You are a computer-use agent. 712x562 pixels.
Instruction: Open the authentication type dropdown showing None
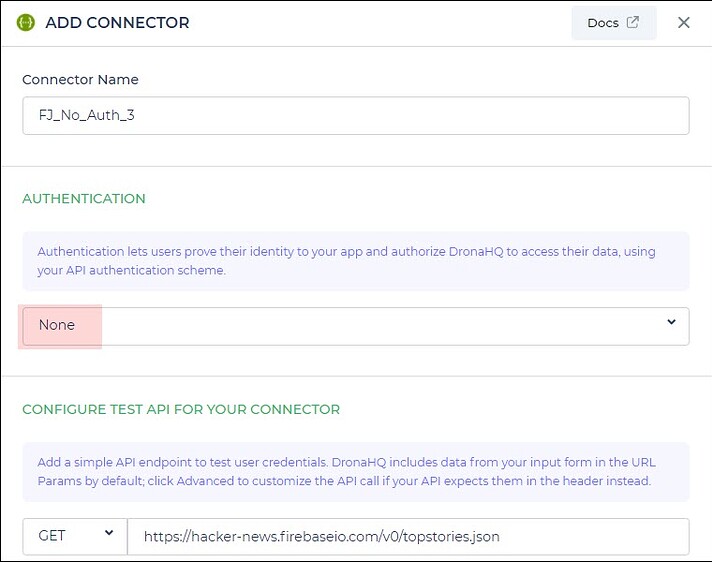click(x=356, y=326)
